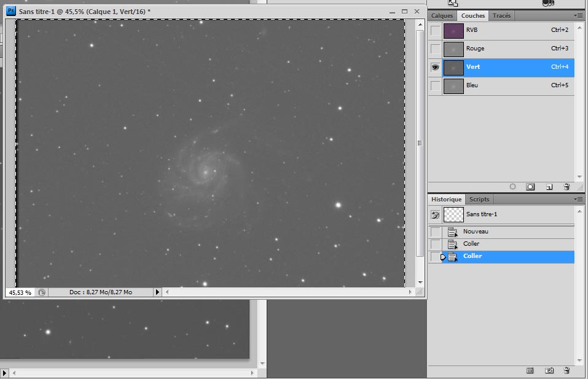The width and height of the screenshot is (588, 379).
Task: Click the zoom percentage field 45,53 %
Action: click(20, 292)
